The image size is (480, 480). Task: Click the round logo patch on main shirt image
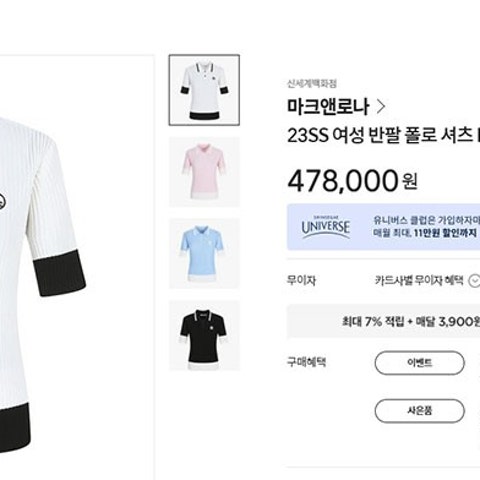3,202
